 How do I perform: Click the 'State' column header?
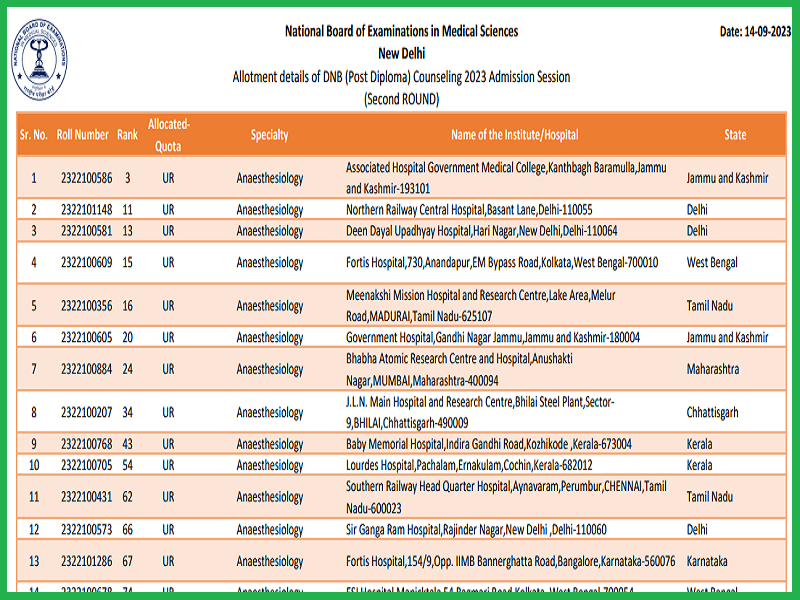coord(735,135)
